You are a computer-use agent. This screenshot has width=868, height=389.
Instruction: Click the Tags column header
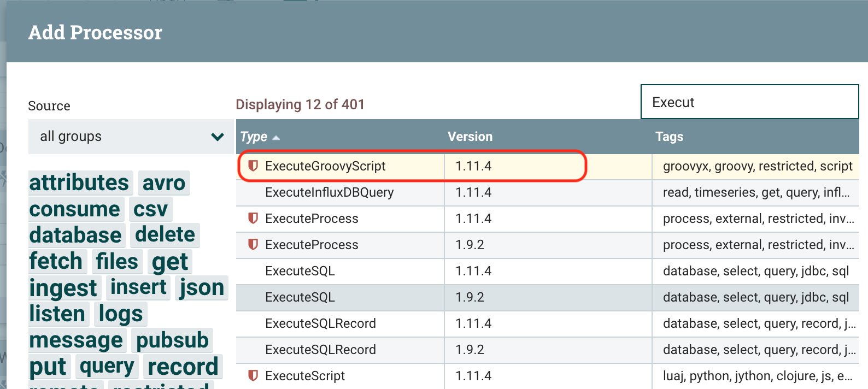coord(669,137)
